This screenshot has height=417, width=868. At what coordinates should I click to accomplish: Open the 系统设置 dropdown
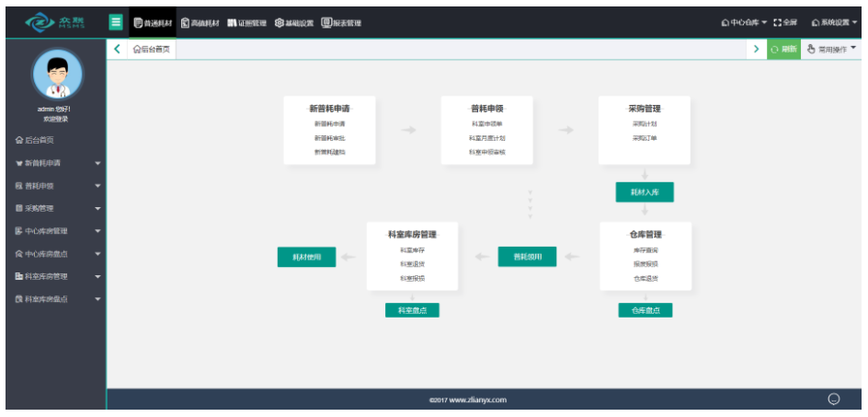coord(834,23)
